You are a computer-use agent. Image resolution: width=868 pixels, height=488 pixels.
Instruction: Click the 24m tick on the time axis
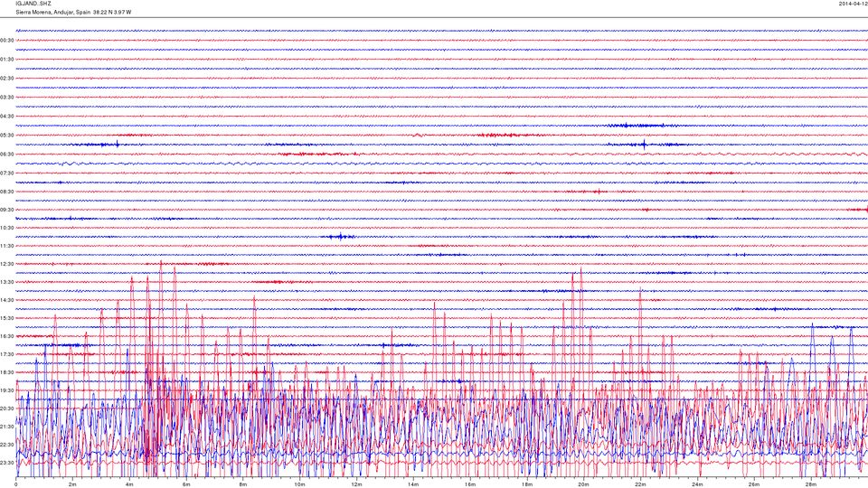pyautogui.click(x=697, y=484)
